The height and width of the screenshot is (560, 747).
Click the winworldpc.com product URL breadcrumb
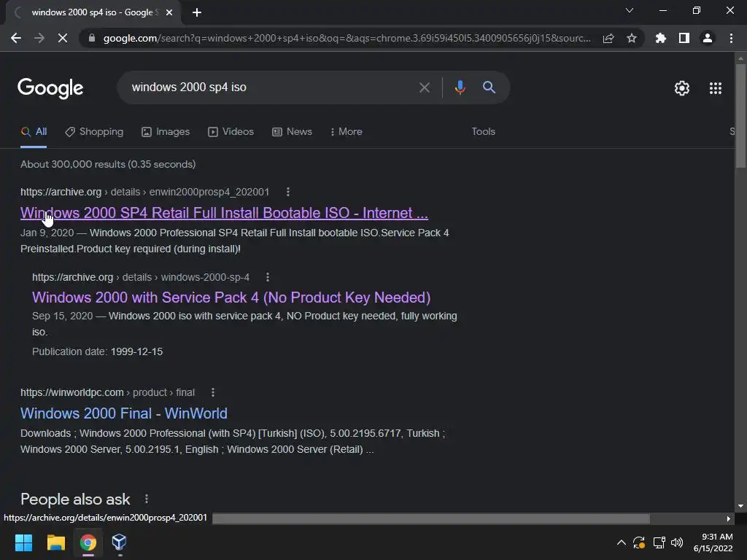(108, 392)
